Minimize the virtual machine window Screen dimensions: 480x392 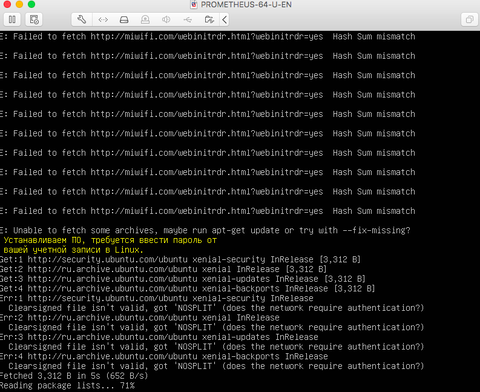tap(19, 4)
